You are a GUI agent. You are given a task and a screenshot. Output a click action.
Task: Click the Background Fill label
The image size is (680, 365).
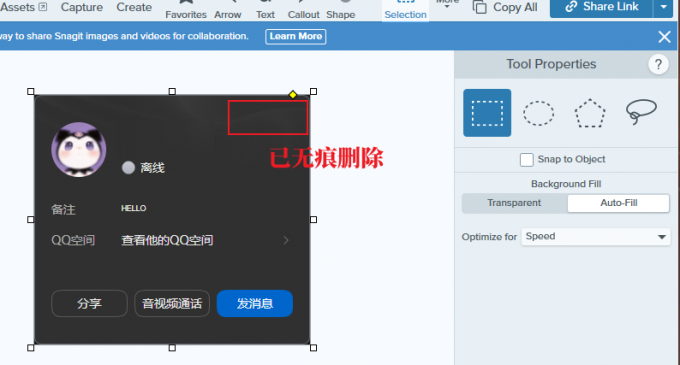[566, 184]
